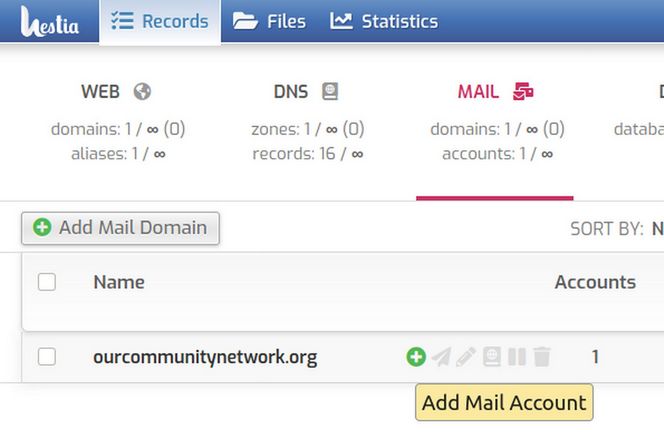Go to the Statistics tab
The height and width of the screenshot is (448, 664).
(385, 21)
